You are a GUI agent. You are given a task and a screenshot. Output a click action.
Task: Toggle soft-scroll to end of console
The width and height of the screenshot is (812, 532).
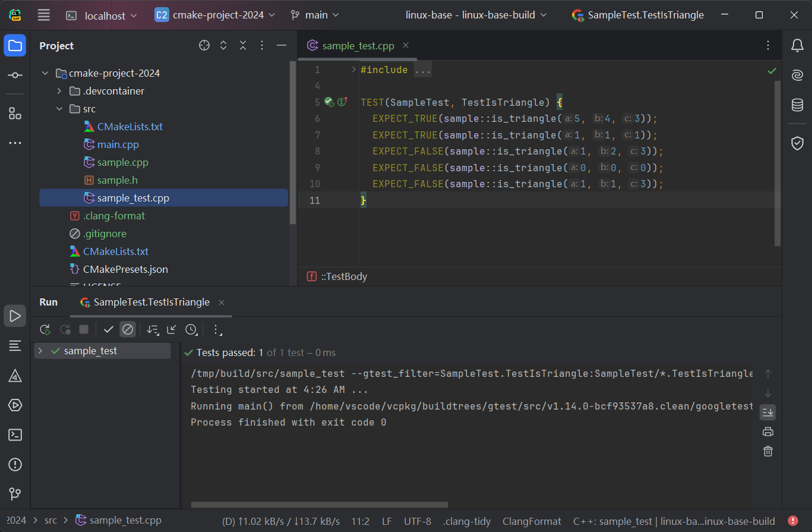tap(767, 412)
